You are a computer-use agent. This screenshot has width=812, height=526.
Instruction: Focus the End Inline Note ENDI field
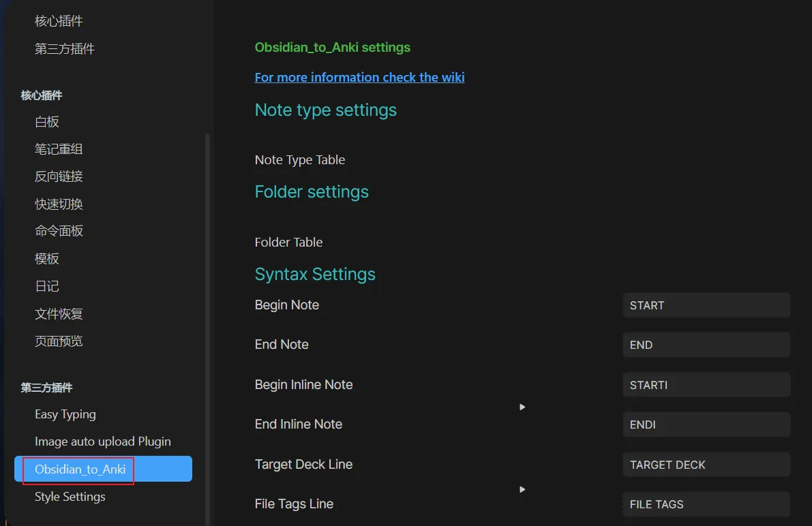click(x=706, y=424)
